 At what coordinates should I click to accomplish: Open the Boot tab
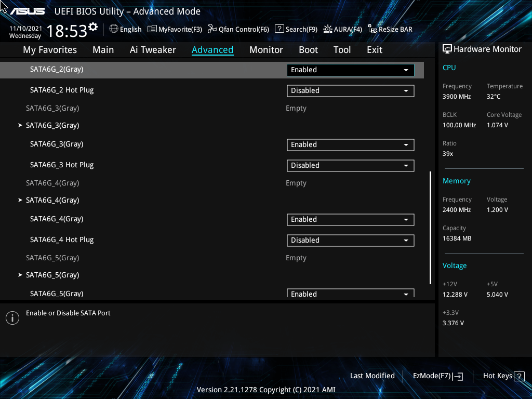click(x=309, y=50)
